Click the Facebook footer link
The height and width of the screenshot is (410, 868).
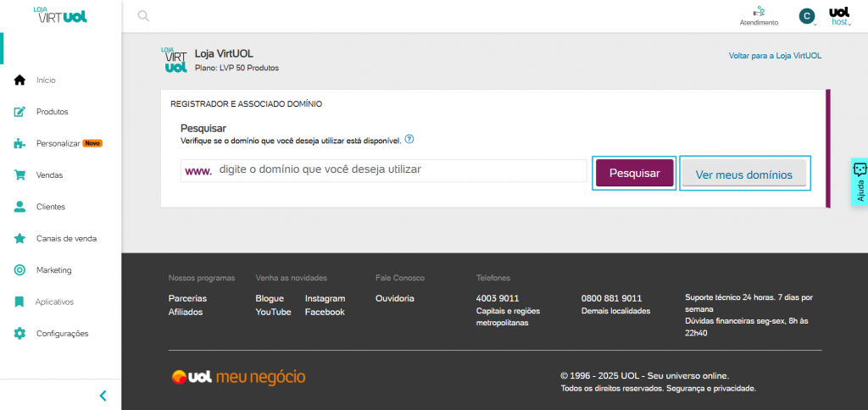pos(325,312)
